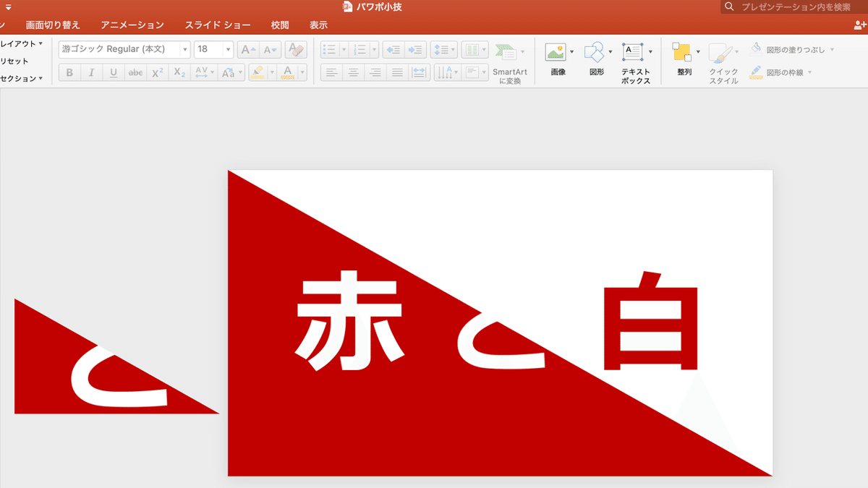This screenshot has height=488, width=868.
Task: Click the distributed text alignment icon
Action: click(x=419, y=72)
